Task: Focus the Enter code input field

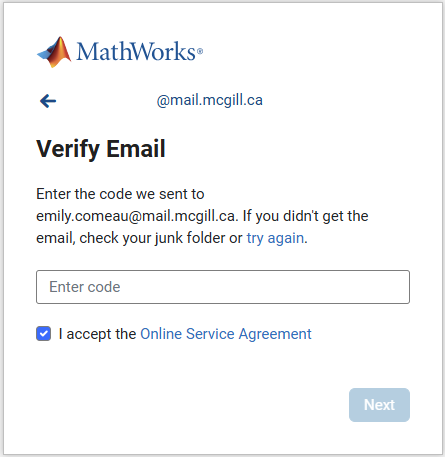Action: click(223, 287)
